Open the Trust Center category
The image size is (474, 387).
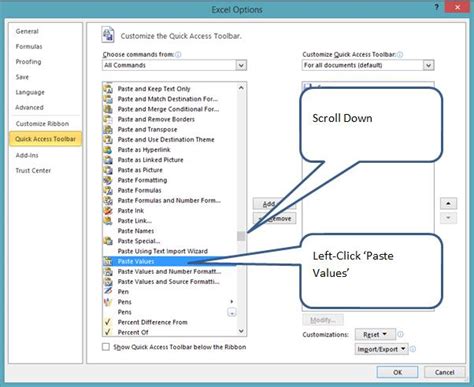pyautogui.click(x=33, y=171)
